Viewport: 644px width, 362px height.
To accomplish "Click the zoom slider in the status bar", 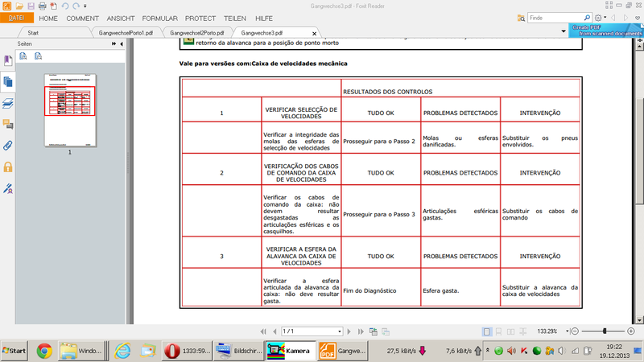I will (x=605, y=331).
